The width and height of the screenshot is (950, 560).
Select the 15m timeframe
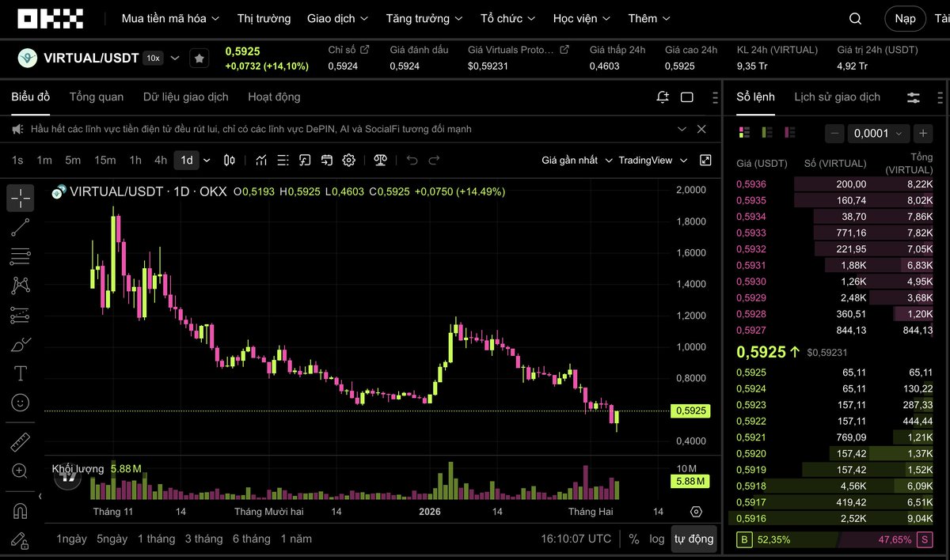click(x=105, y=161)
